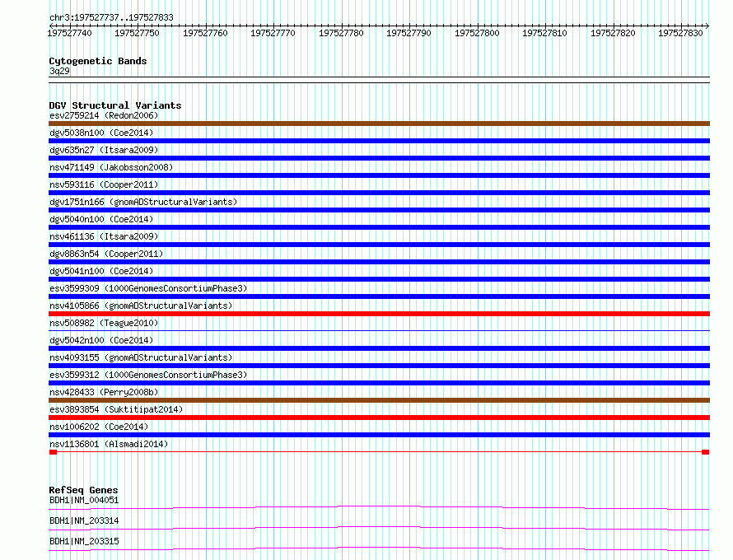This screenshot has width=733, height=560.
Task: Click the magenta line under BDH1|NM_004051
Action: pyautogui.click(x=379, y=507)
